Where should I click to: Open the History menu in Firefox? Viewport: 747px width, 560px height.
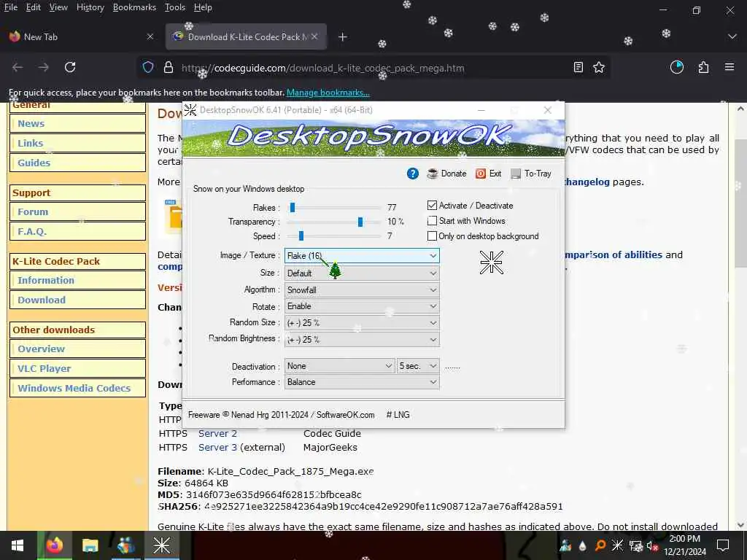click(90, 7)
